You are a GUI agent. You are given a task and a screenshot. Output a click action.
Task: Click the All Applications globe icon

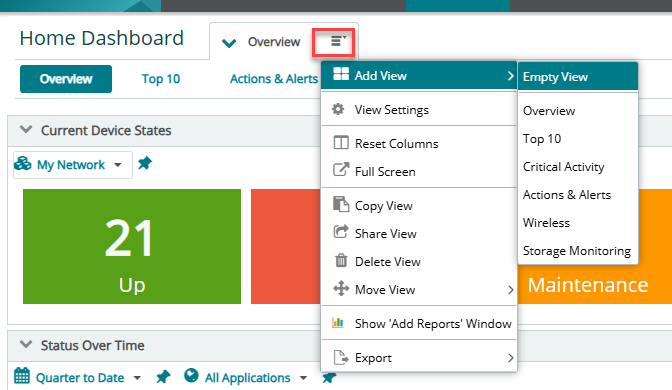point(191,375)
